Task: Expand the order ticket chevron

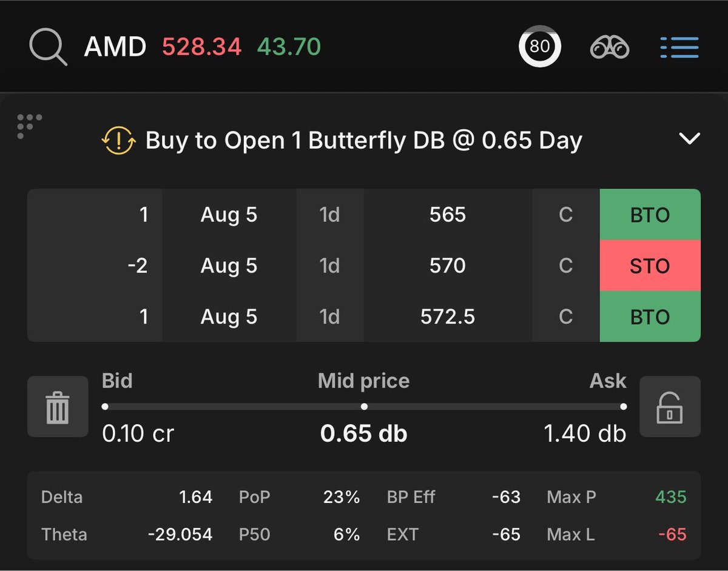Action: click(x=690, y=139)
